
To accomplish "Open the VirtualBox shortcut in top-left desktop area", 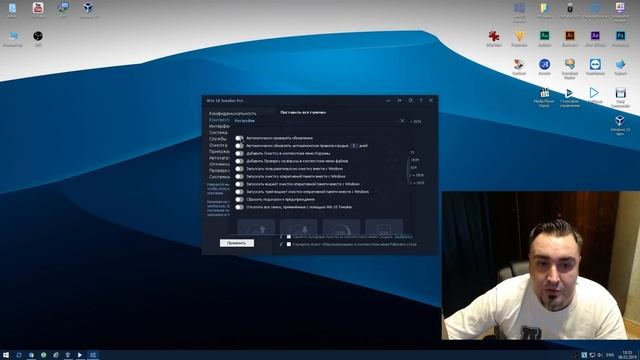I will (x=88, y=9).
